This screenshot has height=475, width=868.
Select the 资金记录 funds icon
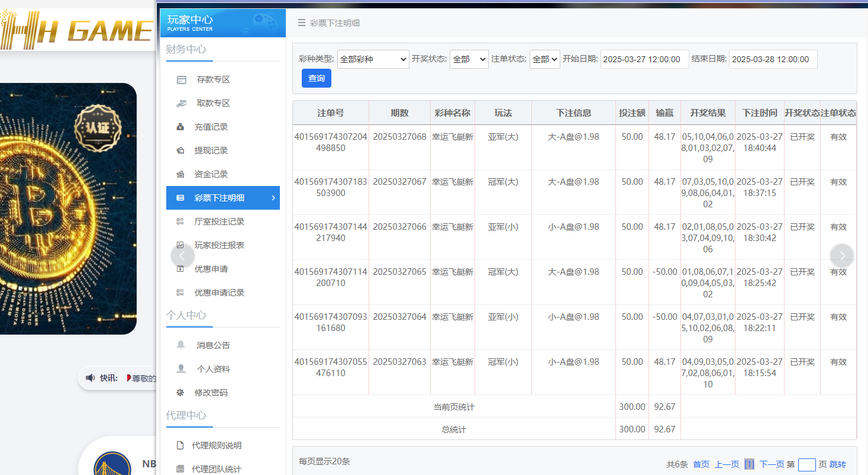(181, 174)
